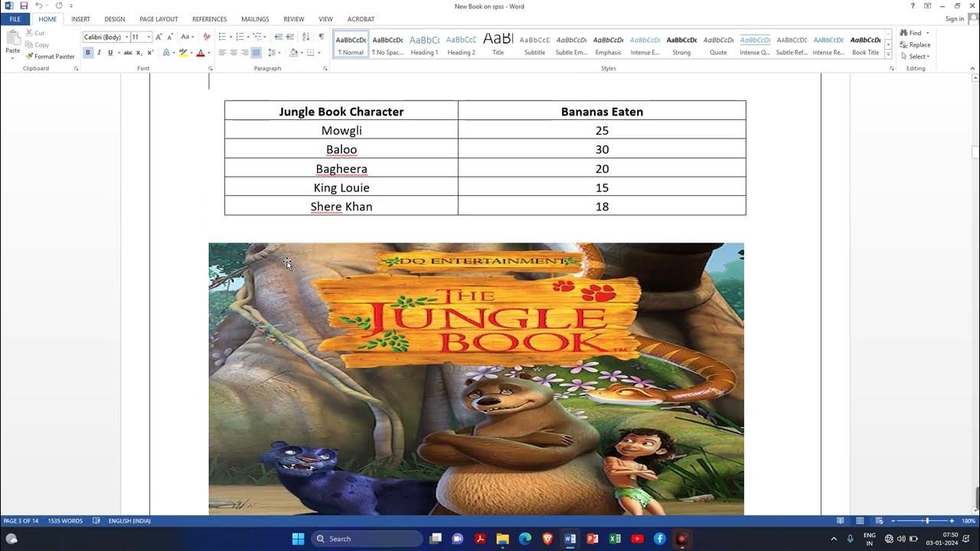Screen dimensions: 980x551
Task: Apply the red font color
Action: point(200,53)
